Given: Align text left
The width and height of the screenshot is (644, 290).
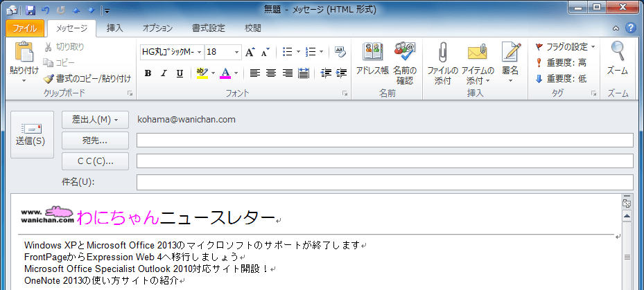Looking at the screenshot, I should [x=255, y=73].
